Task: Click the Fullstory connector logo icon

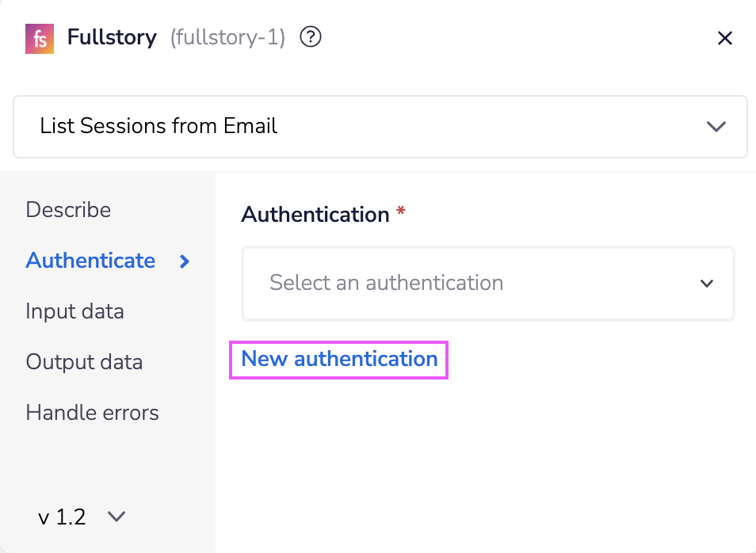Action: [39, 37]
